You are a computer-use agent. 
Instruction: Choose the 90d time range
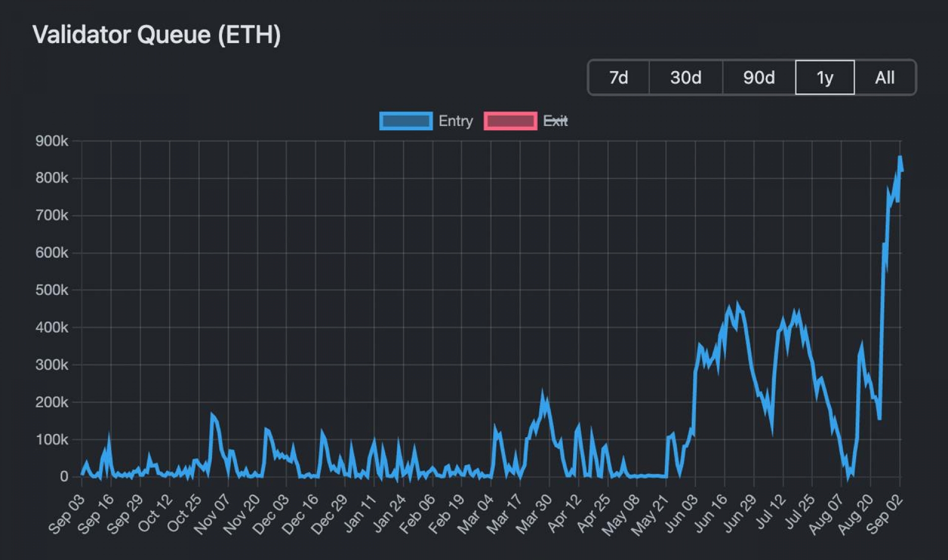(759, 78)
